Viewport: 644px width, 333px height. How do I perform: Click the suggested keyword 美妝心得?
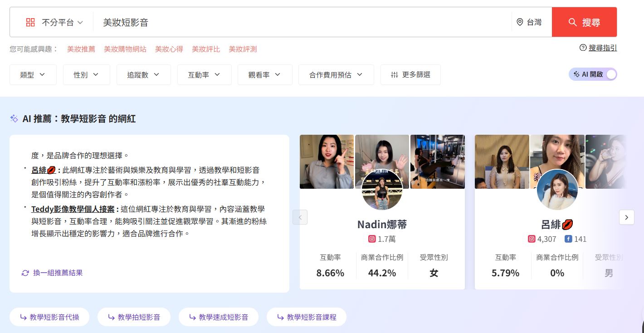coord(169,49)
